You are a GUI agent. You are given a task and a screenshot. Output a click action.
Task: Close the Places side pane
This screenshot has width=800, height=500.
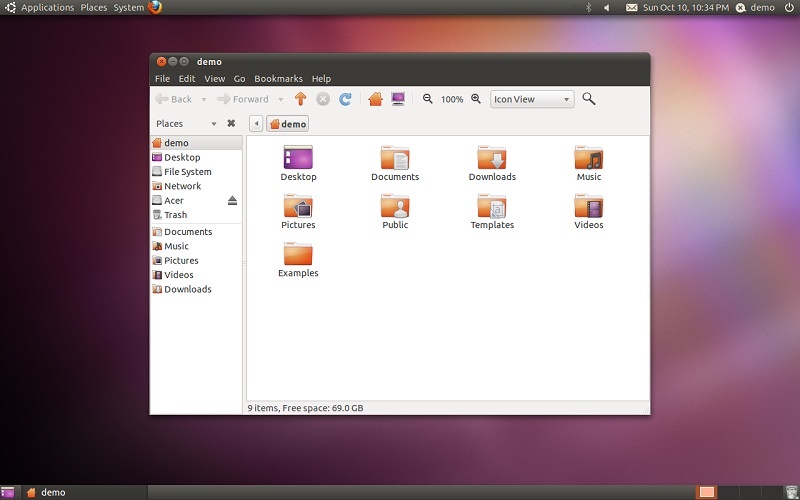(231, 124)
